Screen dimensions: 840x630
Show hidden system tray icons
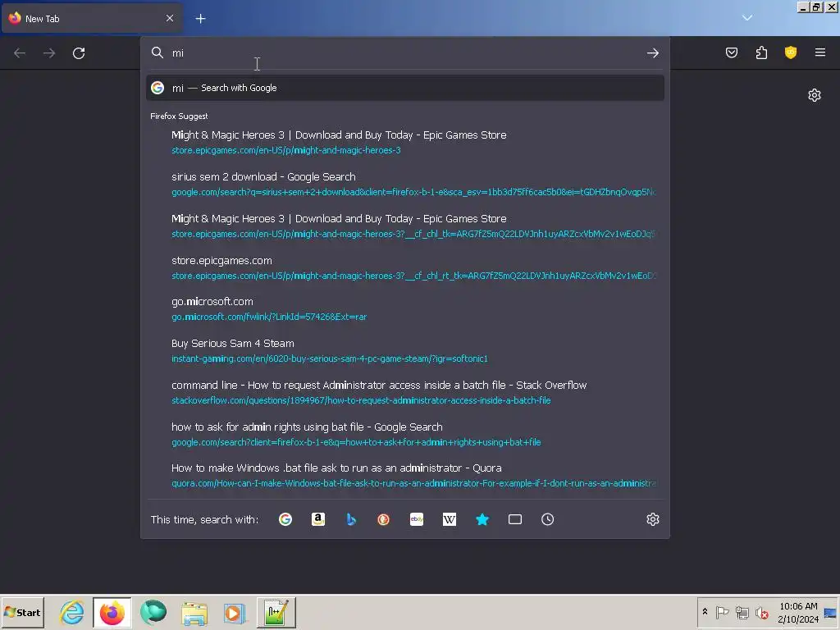(705, 612)
